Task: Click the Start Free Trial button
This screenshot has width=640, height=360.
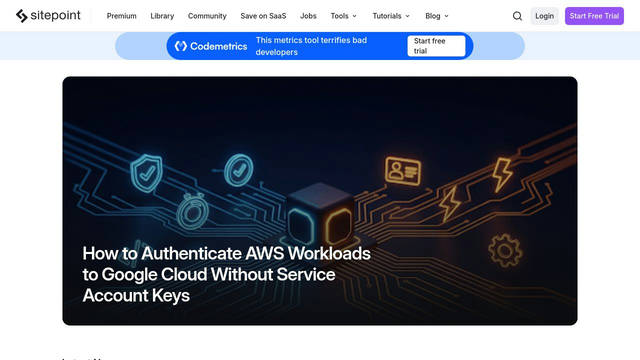Action: pos(594,16)
